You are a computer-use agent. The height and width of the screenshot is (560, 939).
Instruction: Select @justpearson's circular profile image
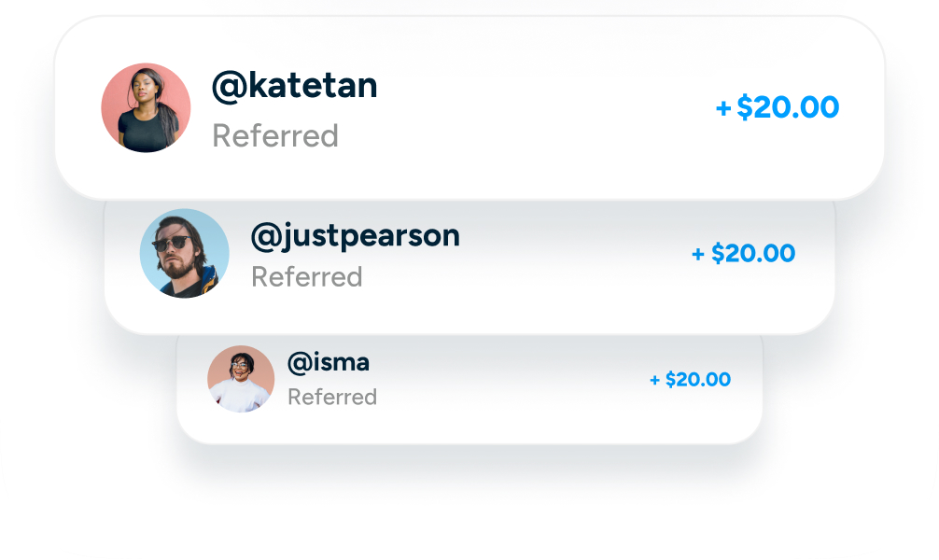click(185, 253)
